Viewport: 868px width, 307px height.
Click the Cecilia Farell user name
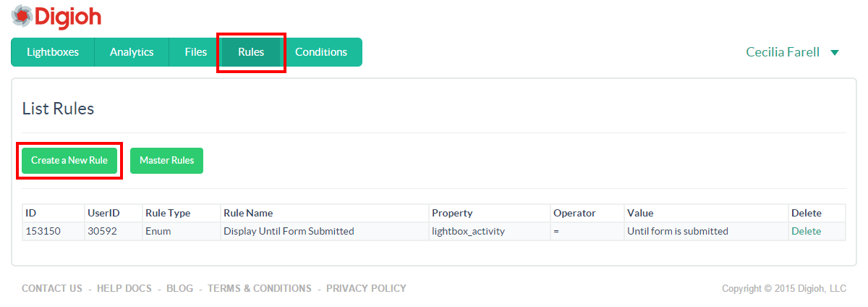783,52
